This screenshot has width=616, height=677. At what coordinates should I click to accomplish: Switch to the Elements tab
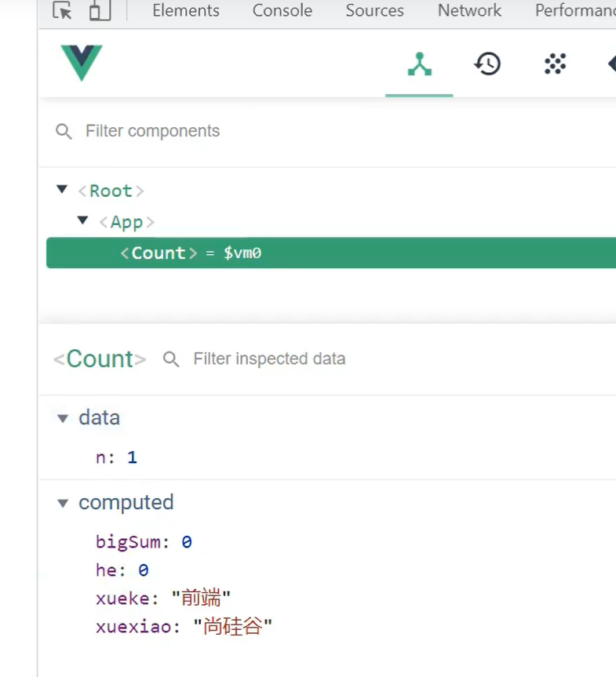click(186, 10)
